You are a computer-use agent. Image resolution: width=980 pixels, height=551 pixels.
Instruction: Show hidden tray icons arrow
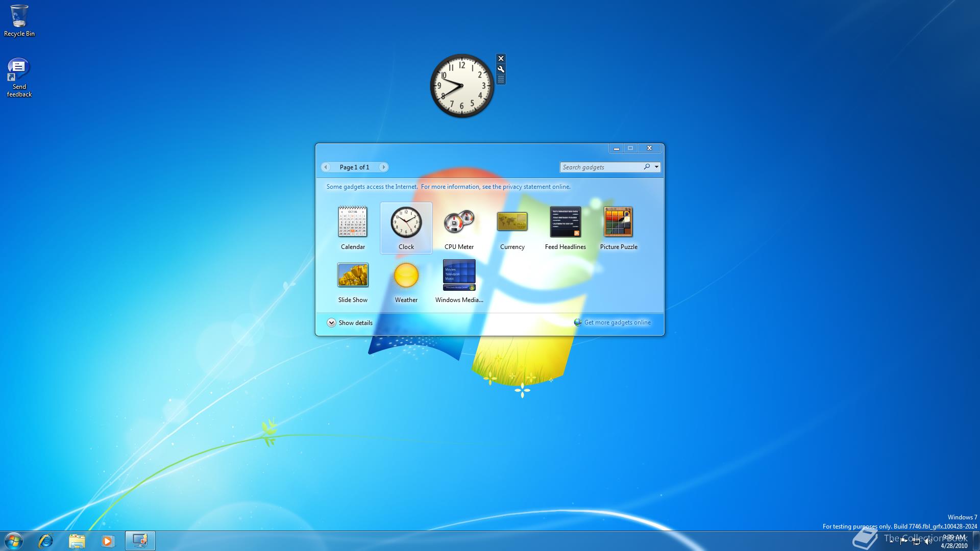891,541
